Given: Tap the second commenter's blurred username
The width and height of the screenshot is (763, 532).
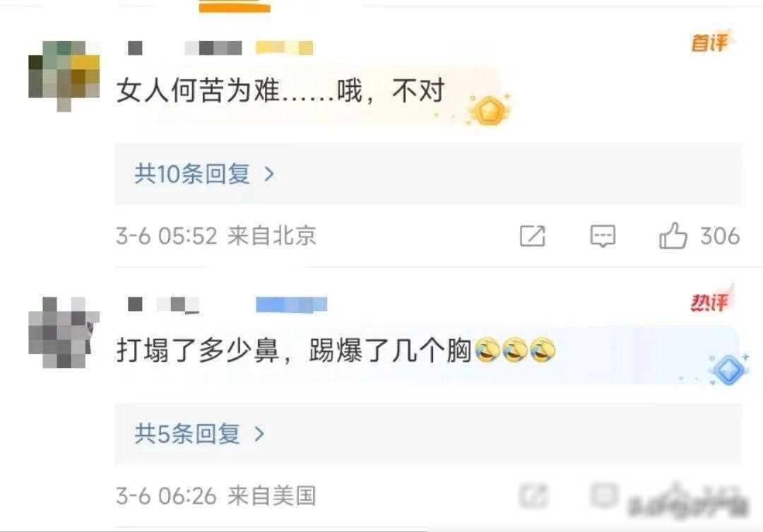Looking at the screenshot, I should click(x=163, y=305).
